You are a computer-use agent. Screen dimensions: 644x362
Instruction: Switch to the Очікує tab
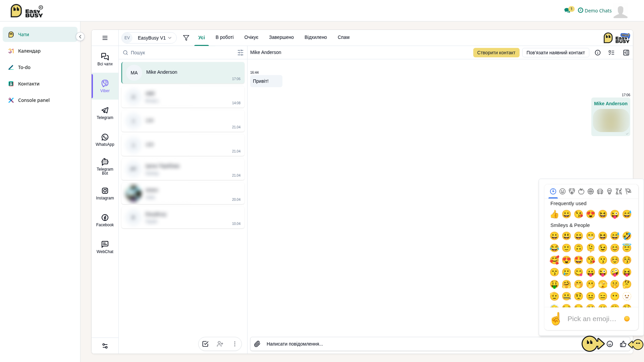251,37
